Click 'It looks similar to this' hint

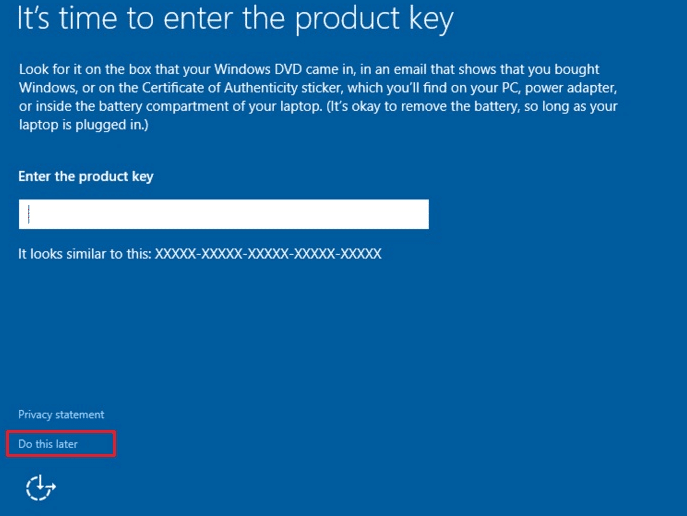coord(85,255)
